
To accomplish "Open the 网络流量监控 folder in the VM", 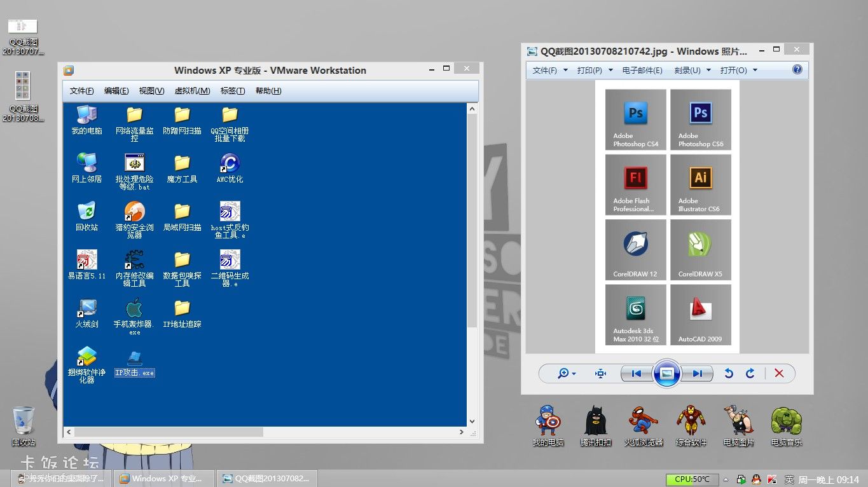I will 134,124.
